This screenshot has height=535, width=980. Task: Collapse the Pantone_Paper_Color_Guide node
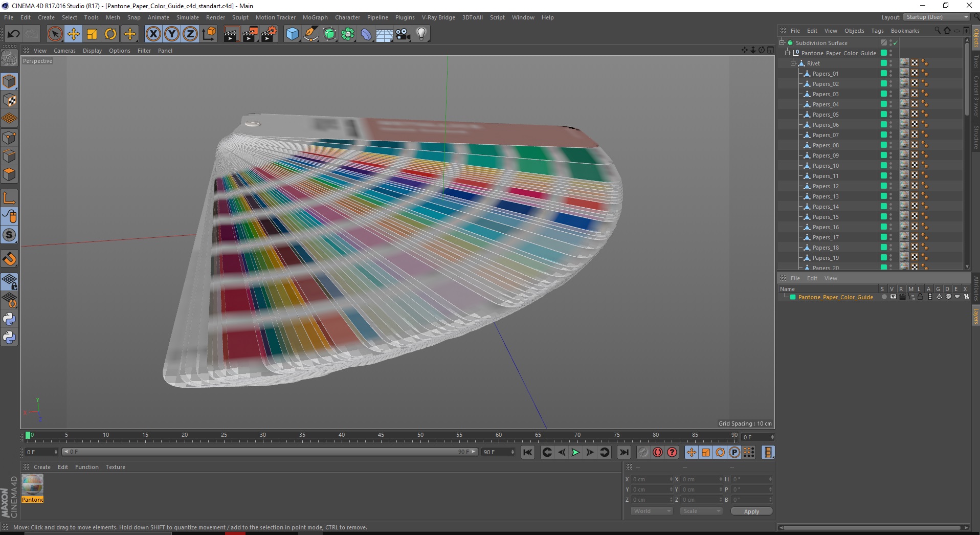(788, 53)
